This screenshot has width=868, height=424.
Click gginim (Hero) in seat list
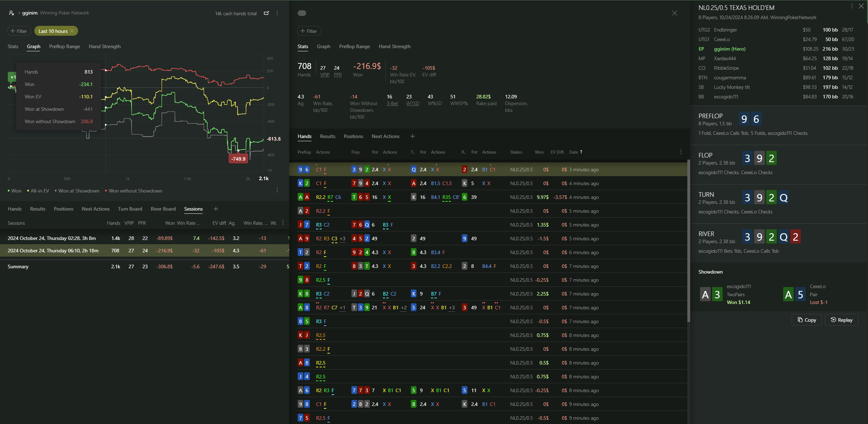(x=730, y=49)
